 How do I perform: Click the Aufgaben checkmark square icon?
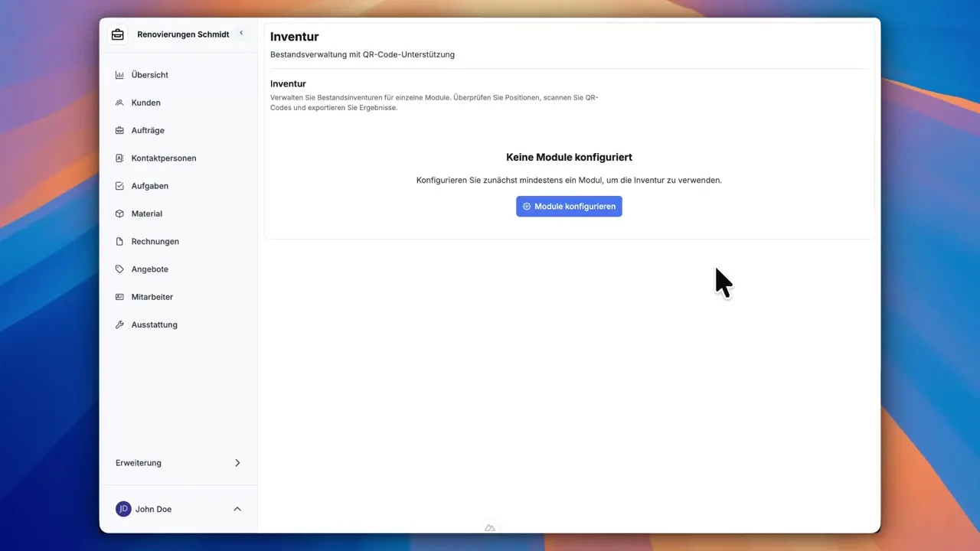[x=119, y=186]
